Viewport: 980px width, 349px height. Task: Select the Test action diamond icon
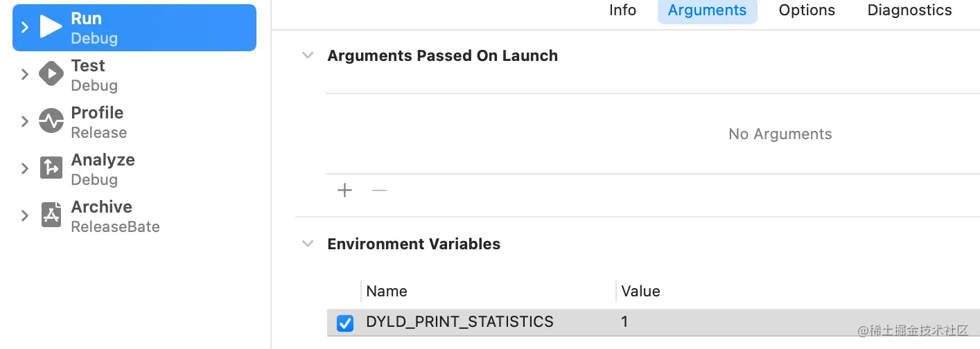[x=51, y=74]
